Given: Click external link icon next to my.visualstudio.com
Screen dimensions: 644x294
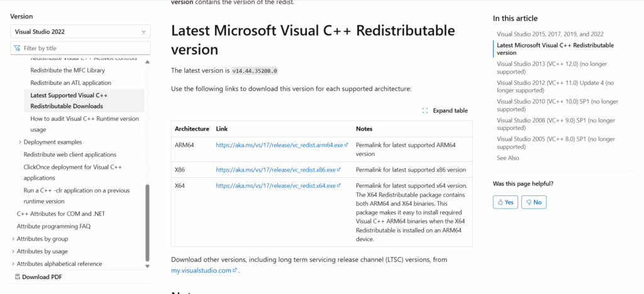Looking at the screenshot, I should tap(235, 270).
